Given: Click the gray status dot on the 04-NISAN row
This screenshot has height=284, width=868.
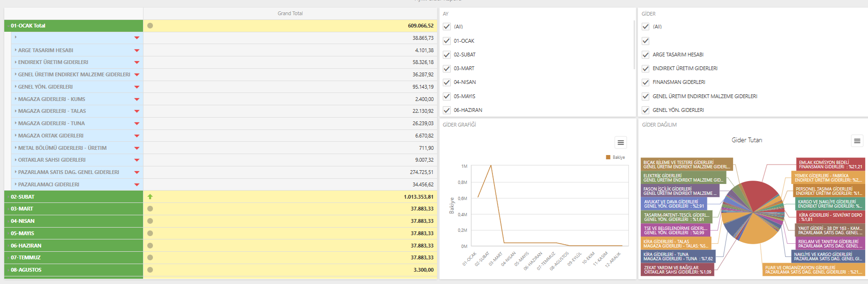Looking at the screenshot, I should [x=150, y=221].
